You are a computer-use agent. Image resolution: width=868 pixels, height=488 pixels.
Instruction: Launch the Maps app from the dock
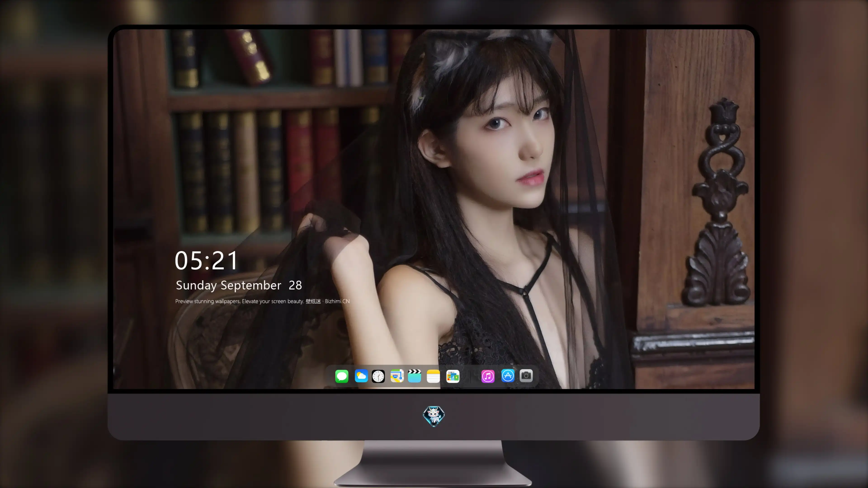click(x=397, y=376)
